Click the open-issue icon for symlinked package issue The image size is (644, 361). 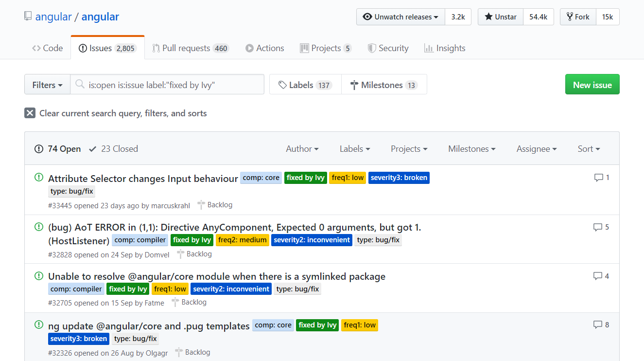(39, 276)
